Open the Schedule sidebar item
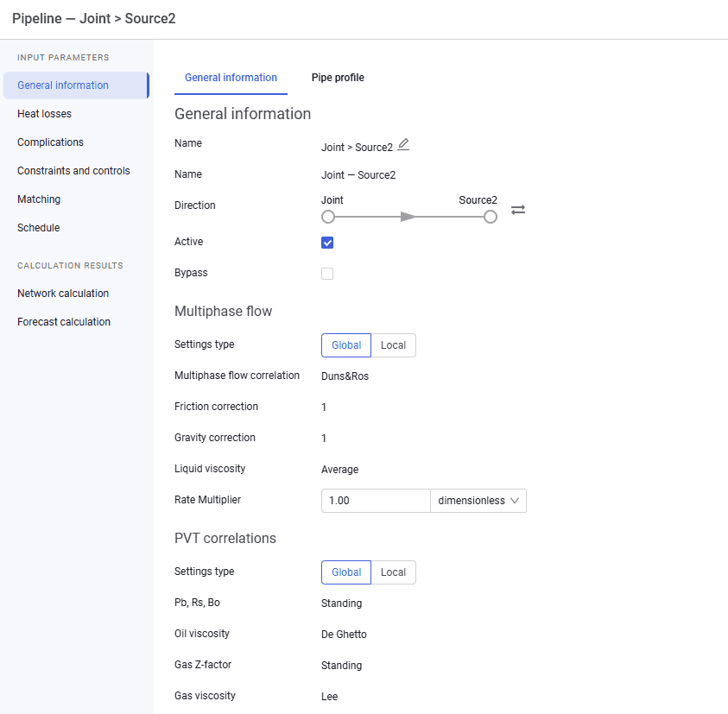Viewport: 728px width, 714px height. pos(39,227)
